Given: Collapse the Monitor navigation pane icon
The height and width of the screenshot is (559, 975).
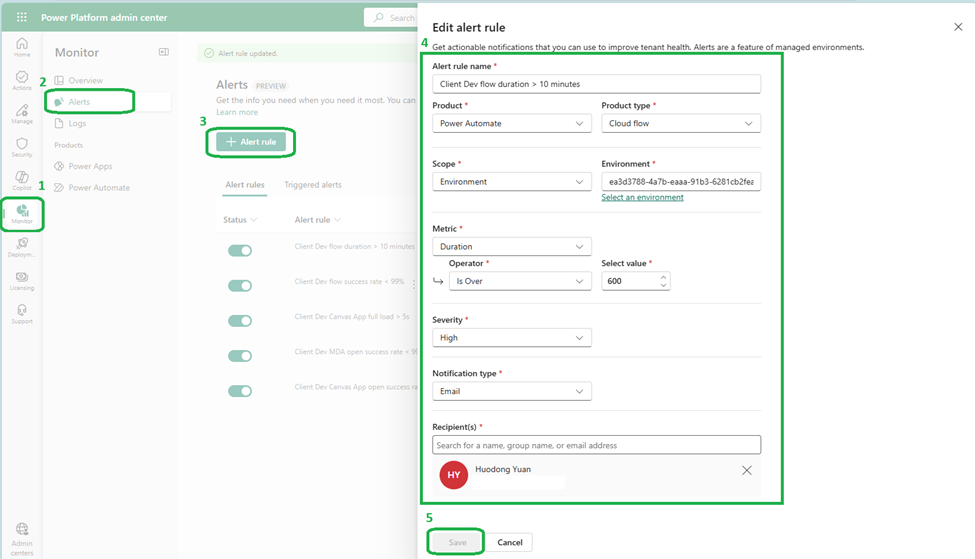Looking at the screenshot, I should [164, 52].
